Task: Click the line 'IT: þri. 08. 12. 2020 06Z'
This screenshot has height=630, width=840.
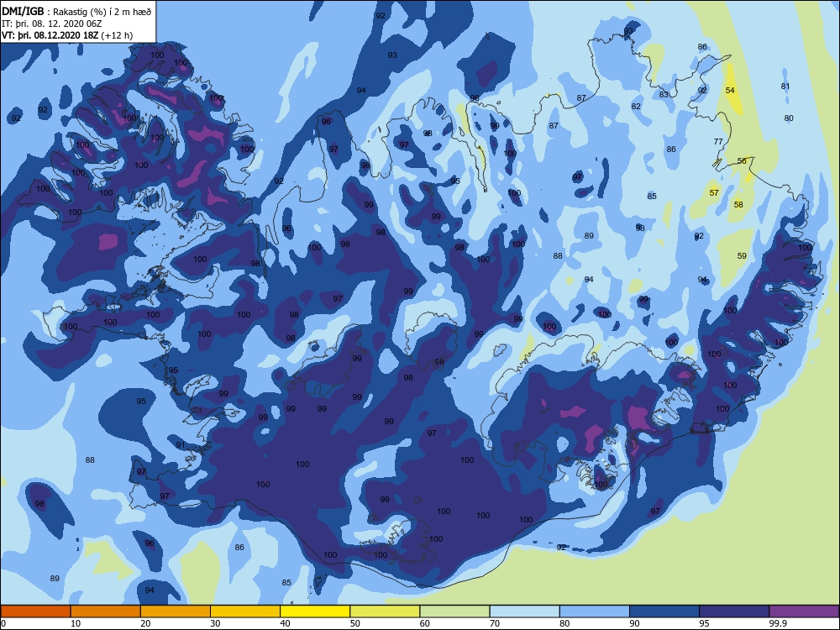Action: (52, 24)
